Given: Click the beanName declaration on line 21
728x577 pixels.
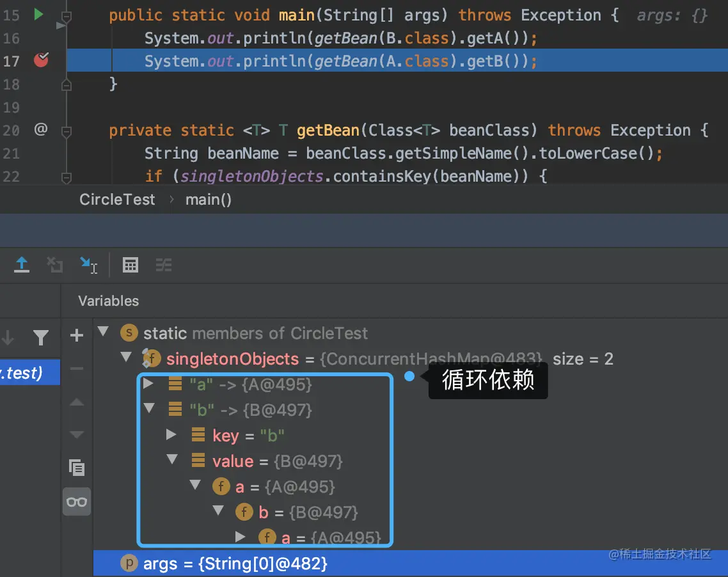Looking at the screenshot, I should pyautogui.click(x=404, y=153).
